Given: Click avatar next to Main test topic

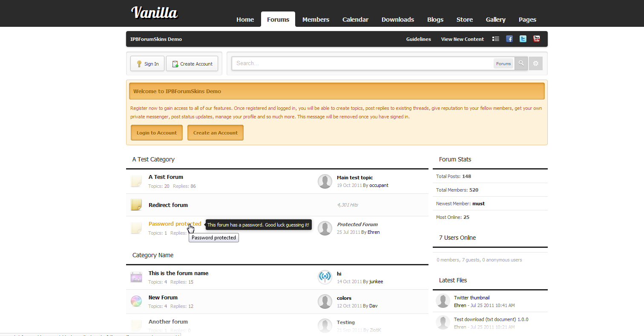Looking at the screenshot, I should click(325, 181).
